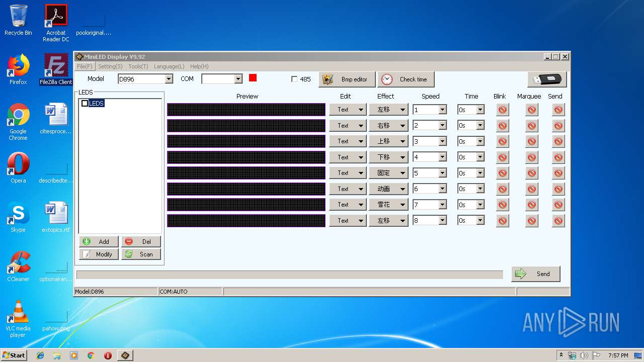Toggle Blink icon for speed 5 row
Screen dimensions: 644x362
[502, 173]
